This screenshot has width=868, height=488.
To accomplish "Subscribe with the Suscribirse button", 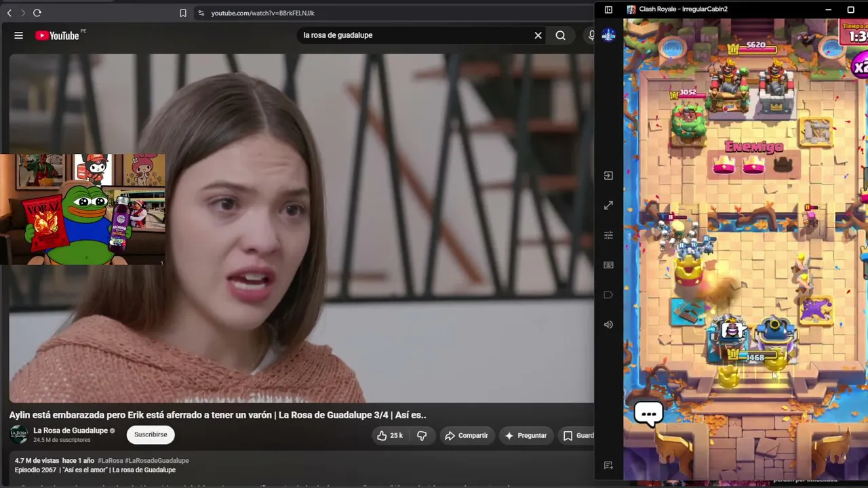I will (151, 434).
